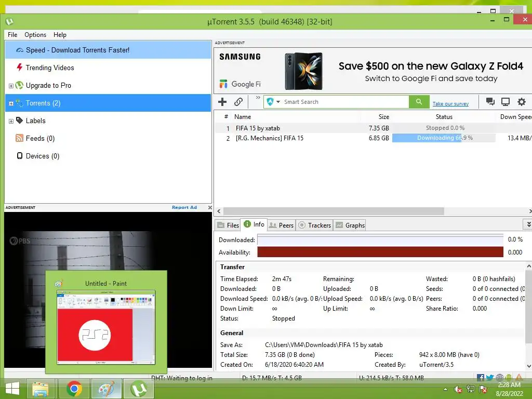Open Google Chrome from the taskbar
The height and width of the screenshot is (399, 532).
(x=74, y=389)
